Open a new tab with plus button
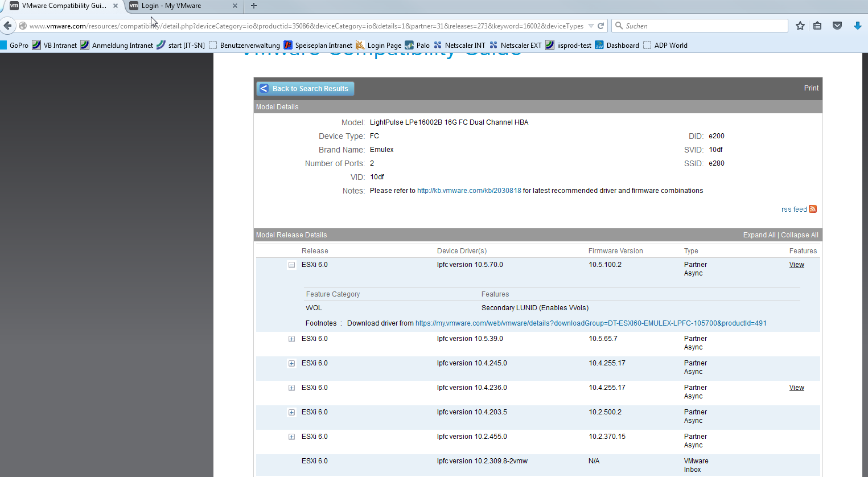Image resolution: width=868 pixels, height=477 pixels. pyautogui.click(x=254, y=6)
